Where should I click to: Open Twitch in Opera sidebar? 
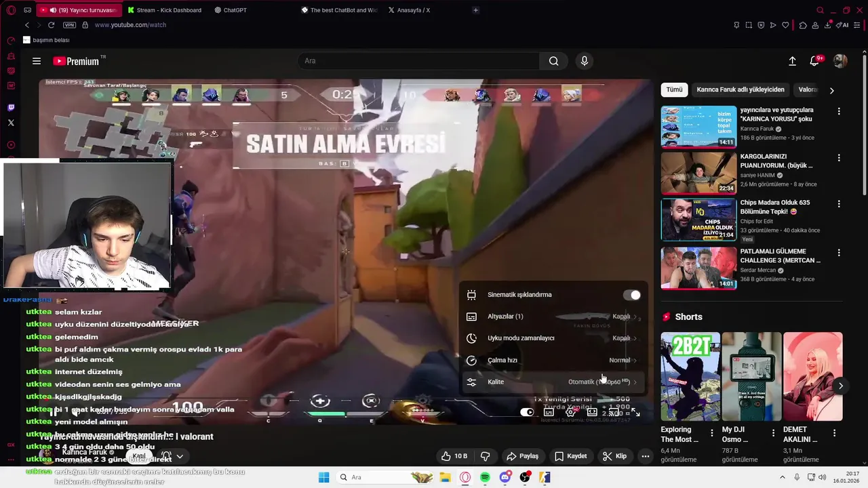click(x=11, y=108)
